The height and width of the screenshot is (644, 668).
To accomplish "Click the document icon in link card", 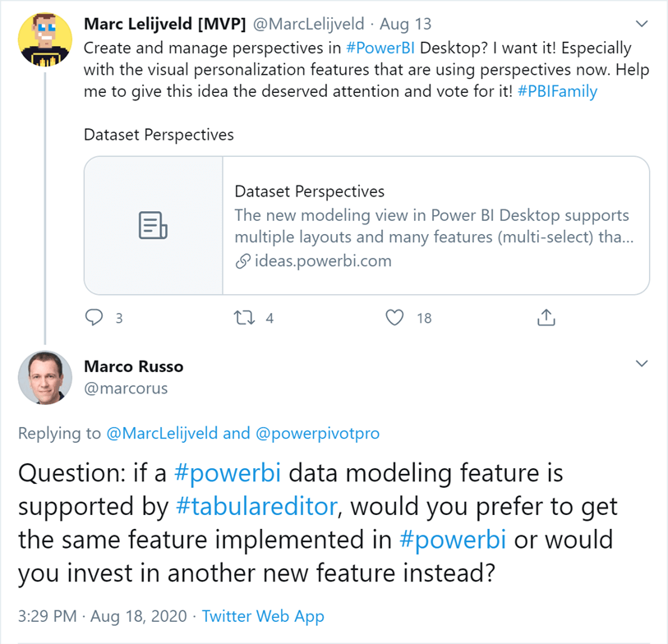I will (x=153, y=225).
